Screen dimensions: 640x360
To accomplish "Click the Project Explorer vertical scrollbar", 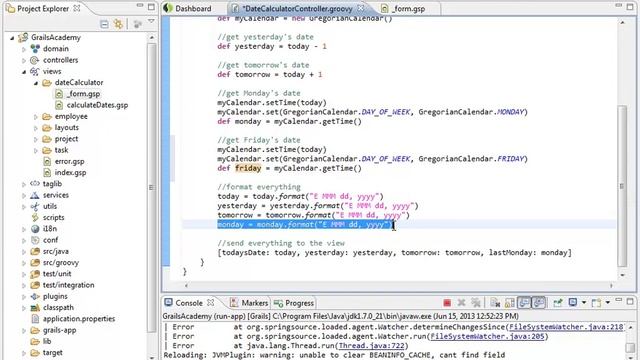I will [151, 188].
